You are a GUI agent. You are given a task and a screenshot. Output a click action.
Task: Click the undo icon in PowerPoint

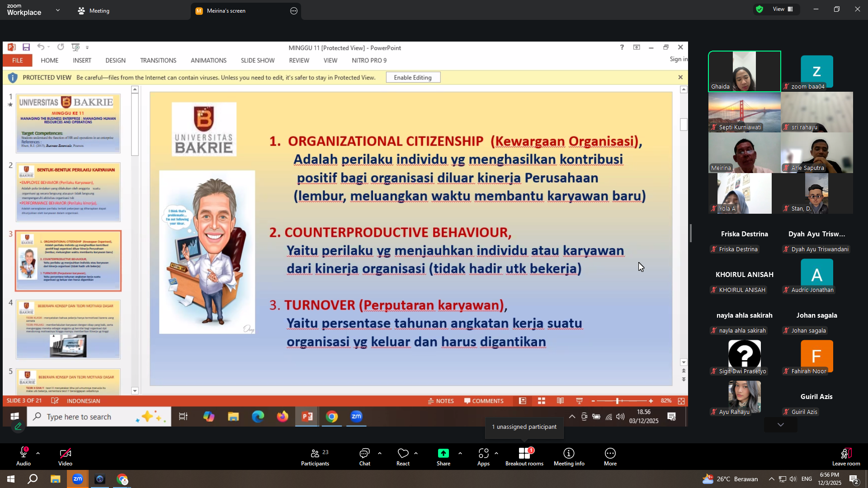coord(41,47)
